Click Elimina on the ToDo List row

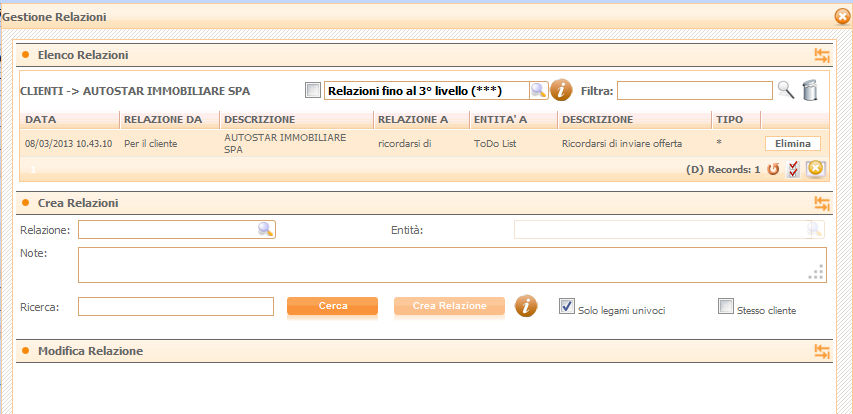click(x=792, y=144)
